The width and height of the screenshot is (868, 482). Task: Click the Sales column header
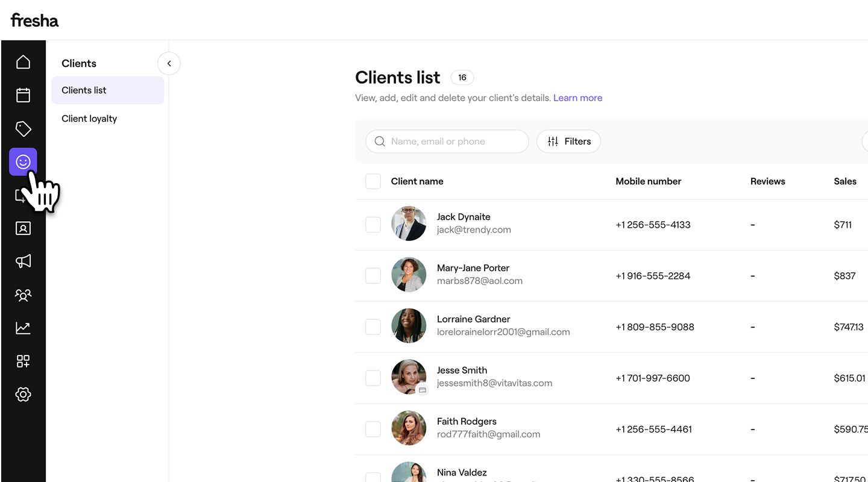845,181
